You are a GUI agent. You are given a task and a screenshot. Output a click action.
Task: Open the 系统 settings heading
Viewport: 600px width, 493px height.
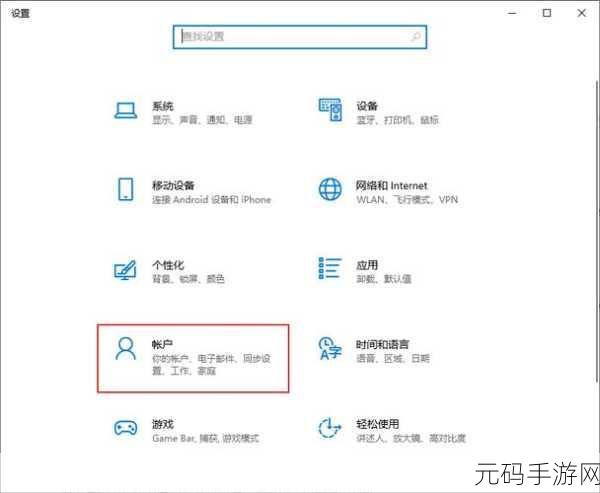[163, 106]
